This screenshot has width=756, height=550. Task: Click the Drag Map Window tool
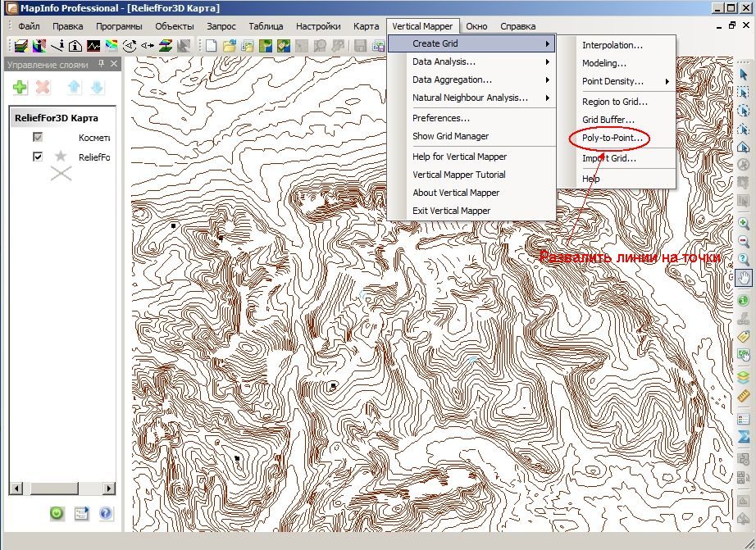pos(743,355)
